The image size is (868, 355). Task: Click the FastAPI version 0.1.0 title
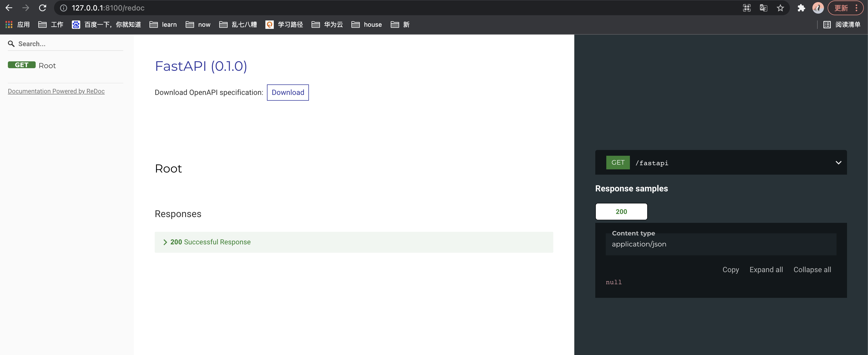point(201,66)
